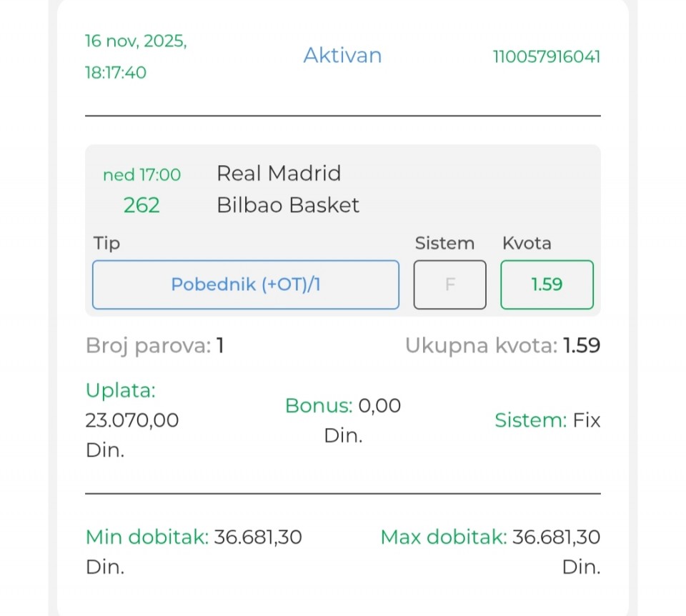The width and height of the screenshot is (686, 616).
Task: Click the Sistem: Fix text
Action: (x=547, y=420)
